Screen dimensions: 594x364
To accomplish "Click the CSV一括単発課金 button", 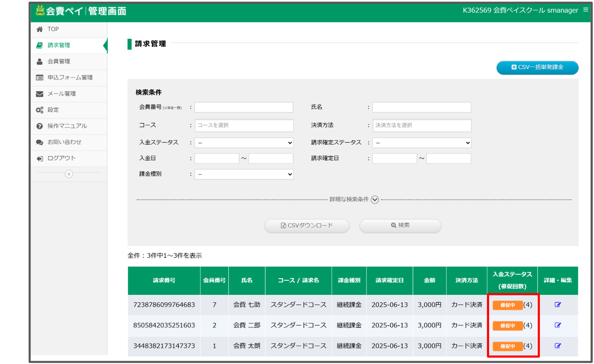I will 537,67.
